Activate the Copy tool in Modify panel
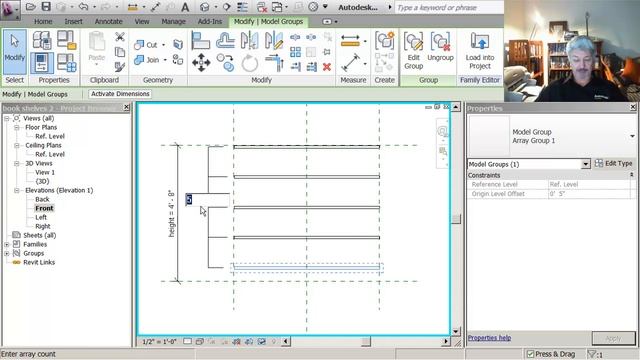The height and width of the screenshot is (360, 640). [225, 63]
